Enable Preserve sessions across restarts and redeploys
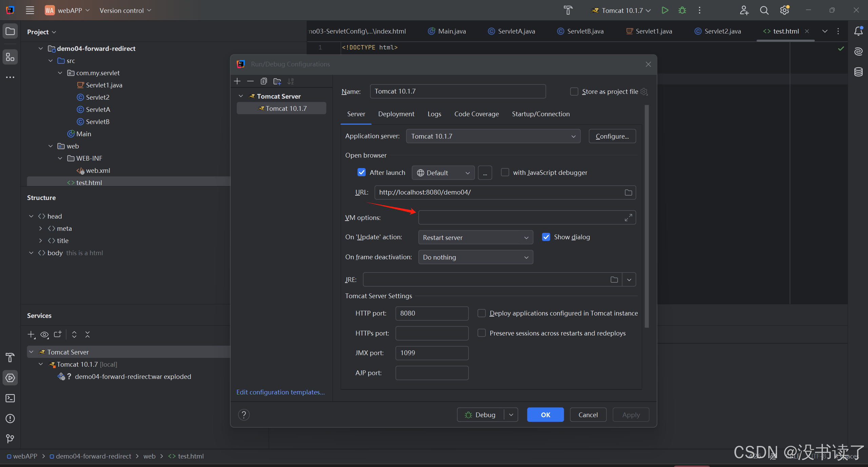The height and width of the screenshot is (467, 868). (481, 333)
